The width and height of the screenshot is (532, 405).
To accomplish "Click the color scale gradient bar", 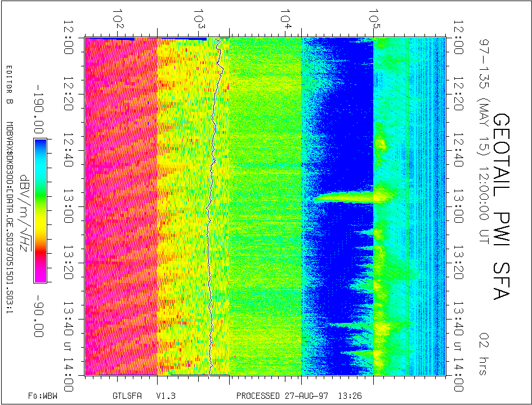I will 40,210.
